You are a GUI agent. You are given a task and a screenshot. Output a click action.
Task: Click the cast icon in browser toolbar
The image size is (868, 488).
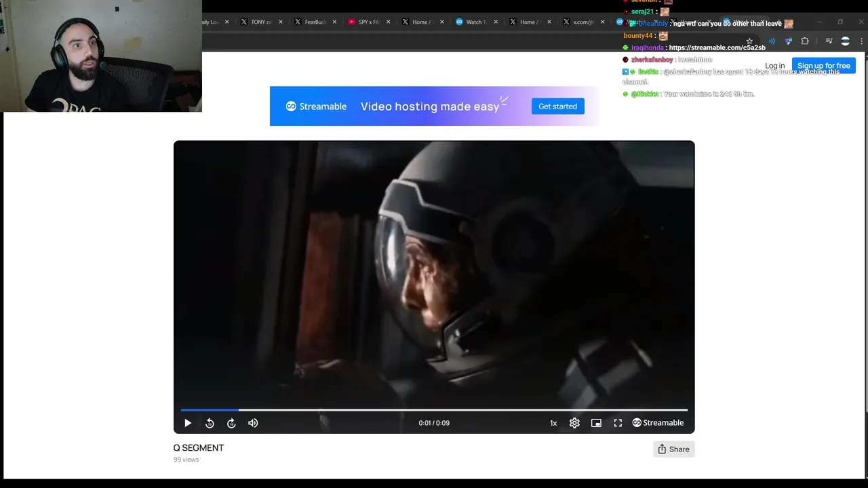point(772,41)
